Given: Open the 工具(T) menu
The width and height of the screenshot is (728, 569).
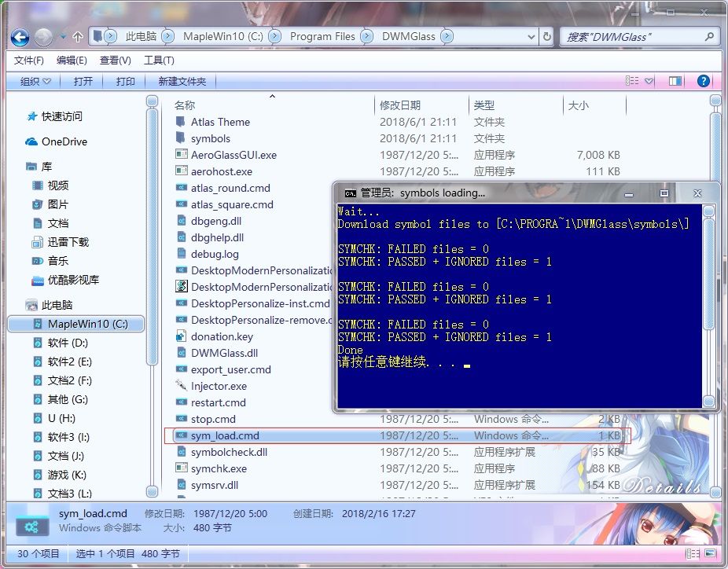Looking at the screenshot, I should 159,61.
